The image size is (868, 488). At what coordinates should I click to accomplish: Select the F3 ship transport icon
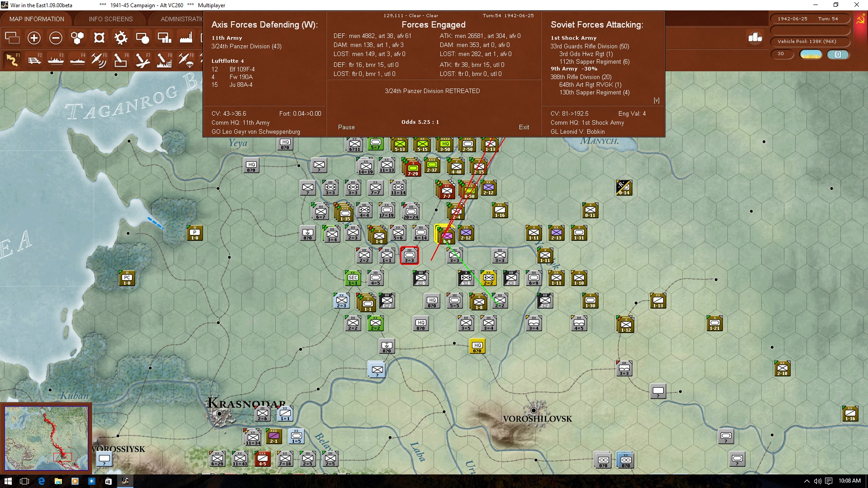pyautogui.click(x=56, y=60)
